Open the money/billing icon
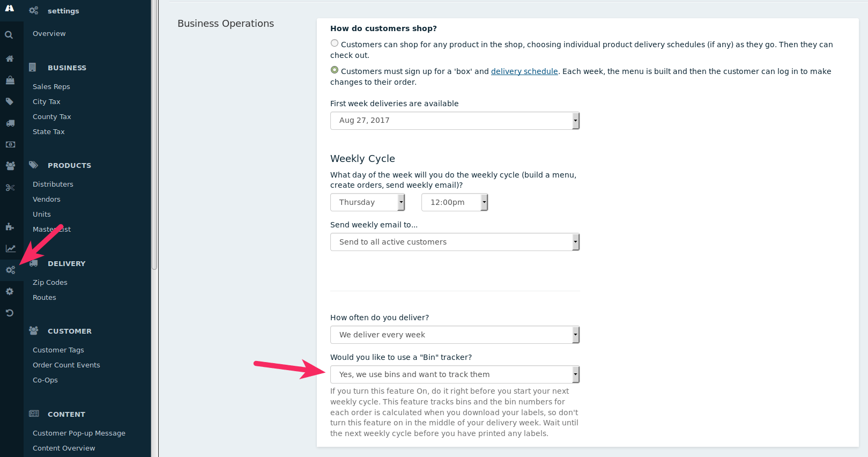The width and height of the screenshot is (868, 457). tap(10, 144)
